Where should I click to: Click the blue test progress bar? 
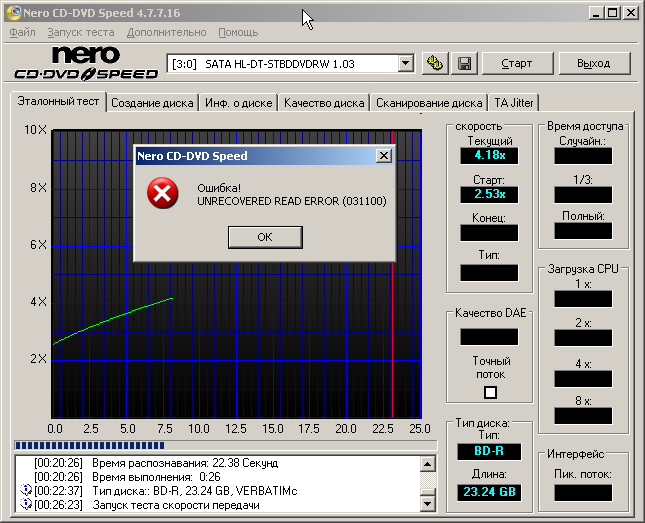pos(225,445)
